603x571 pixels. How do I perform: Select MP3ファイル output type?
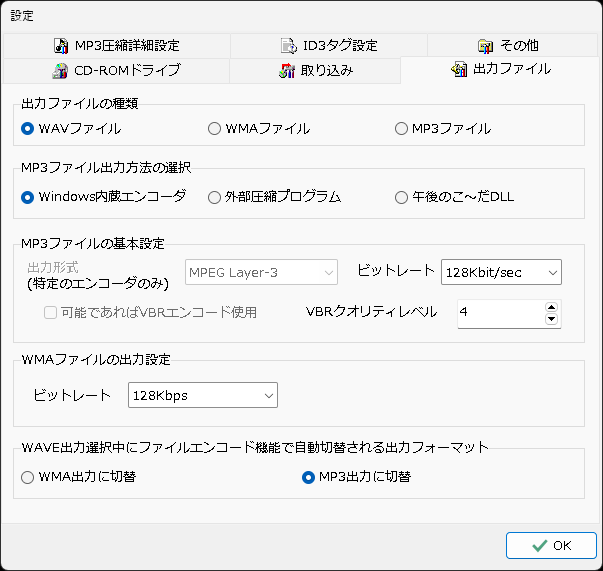coord(443,128)
